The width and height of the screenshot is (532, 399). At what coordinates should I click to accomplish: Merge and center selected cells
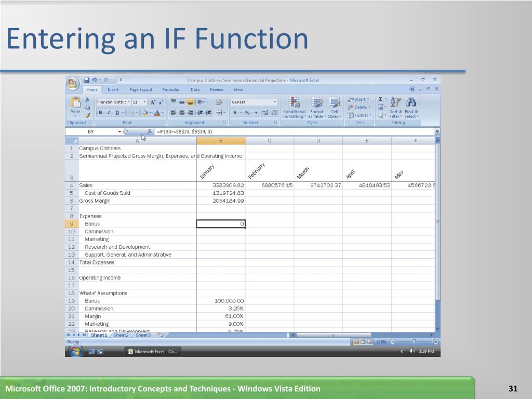point(220,113)
